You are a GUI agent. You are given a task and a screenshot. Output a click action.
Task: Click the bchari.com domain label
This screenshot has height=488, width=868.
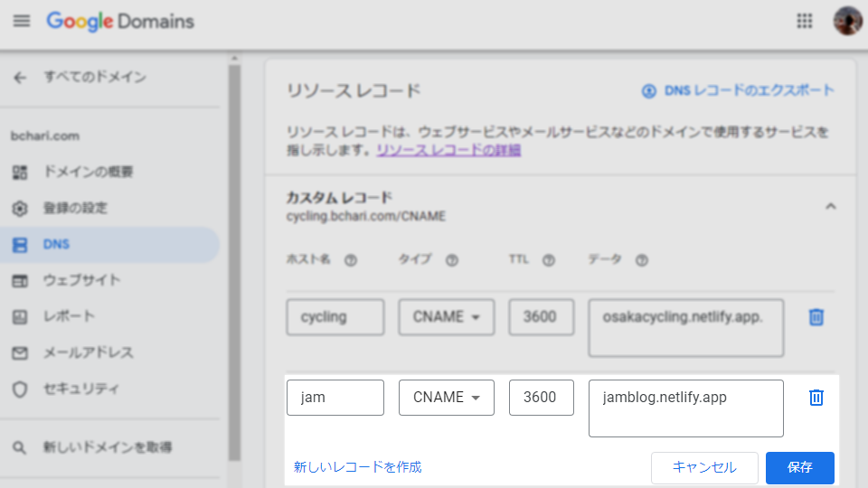[45, 136]
